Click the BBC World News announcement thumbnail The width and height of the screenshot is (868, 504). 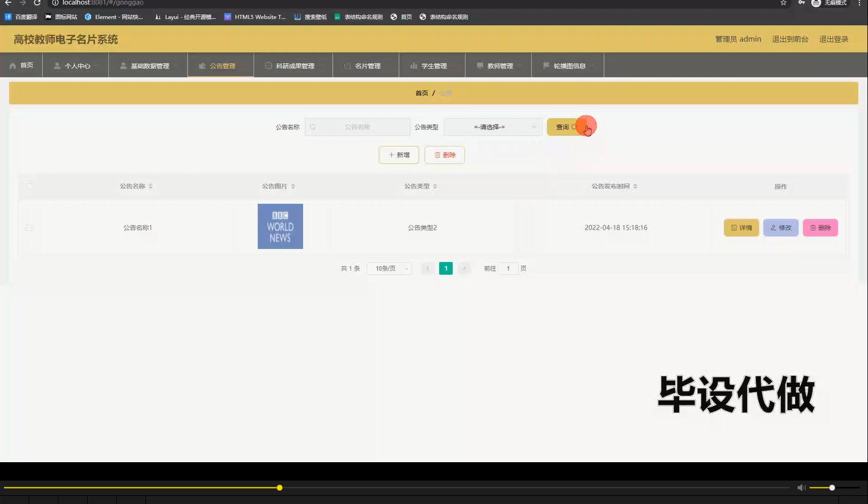click(280, 226)
